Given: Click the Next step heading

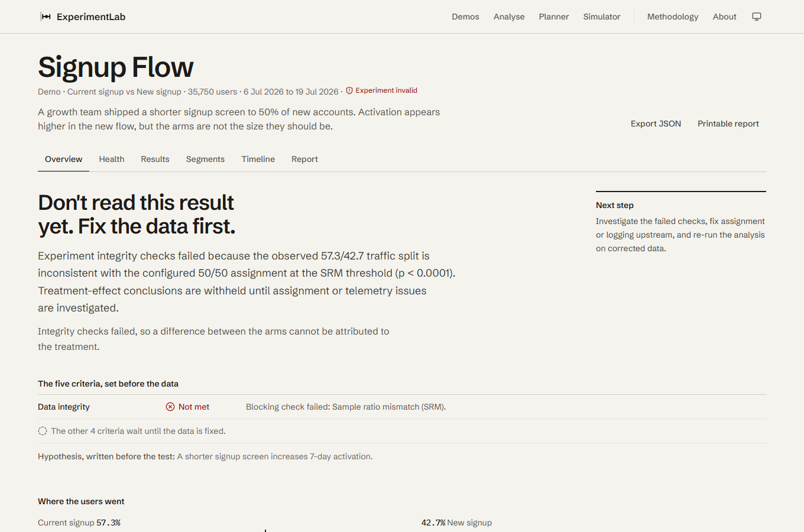Looking at the screenshot, I should [615, 205].
